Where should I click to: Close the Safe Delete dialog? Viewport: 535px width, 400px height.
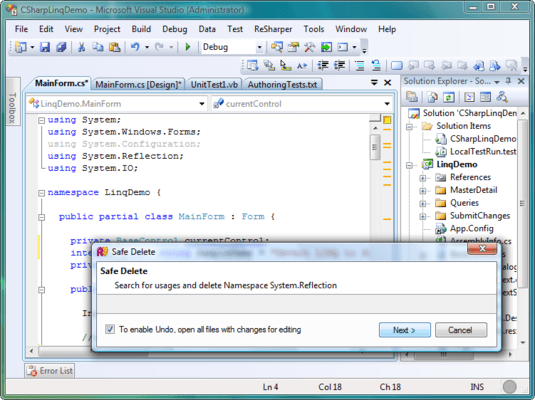482,249
